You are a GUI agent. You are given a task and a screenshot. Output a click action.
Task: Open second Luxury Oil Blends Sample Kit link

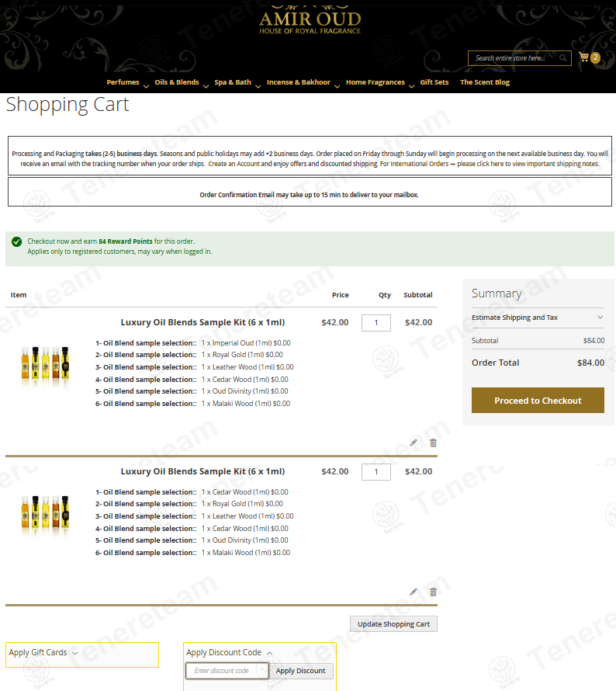202,471
